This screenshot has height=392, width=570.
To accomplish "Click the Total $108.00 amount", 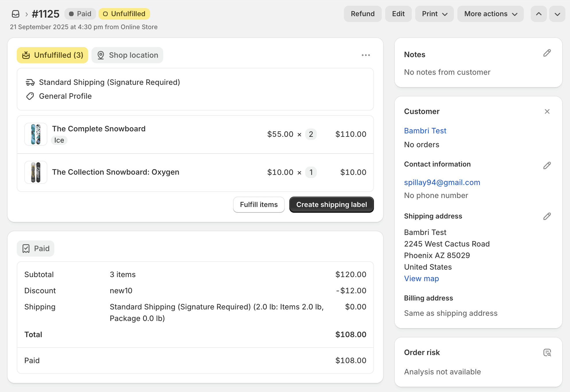I will point(351,335).
